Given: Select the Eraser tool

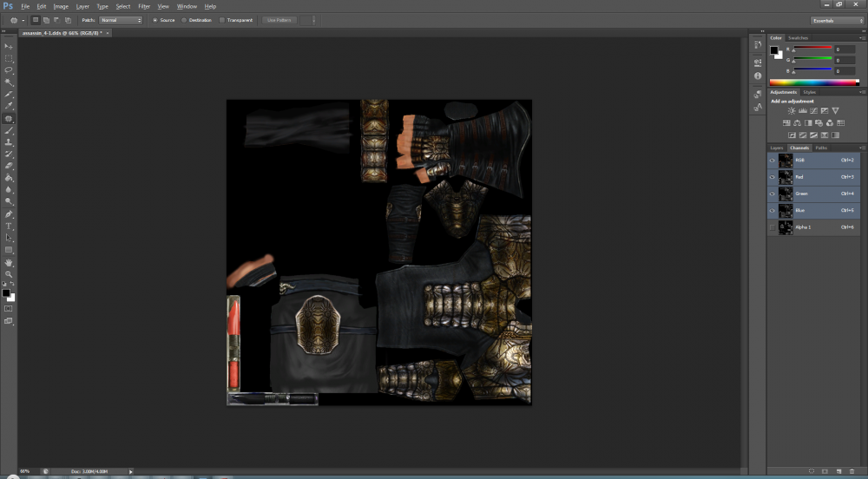Looking at the screenshot, I should [x=9, y=166].
